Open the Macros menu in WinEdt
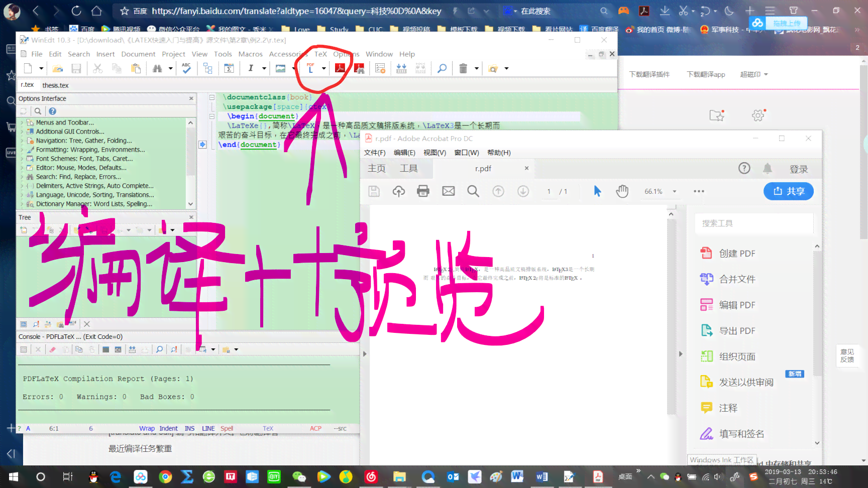The width and height of the screenshot is (868, 488). tap(250, 54)
